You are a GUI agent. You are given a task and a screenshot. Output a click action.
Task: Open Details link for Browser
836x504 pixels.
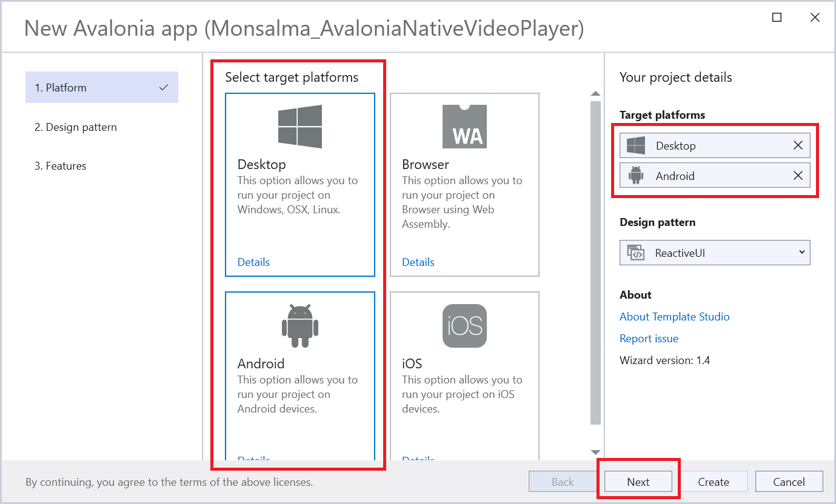pyautogui.click(x=418, y=262)
